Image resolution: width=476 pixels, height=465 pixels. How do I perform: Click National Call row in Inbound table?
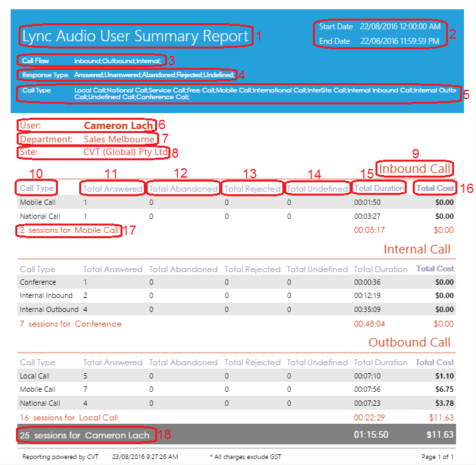tap(236, 216)
